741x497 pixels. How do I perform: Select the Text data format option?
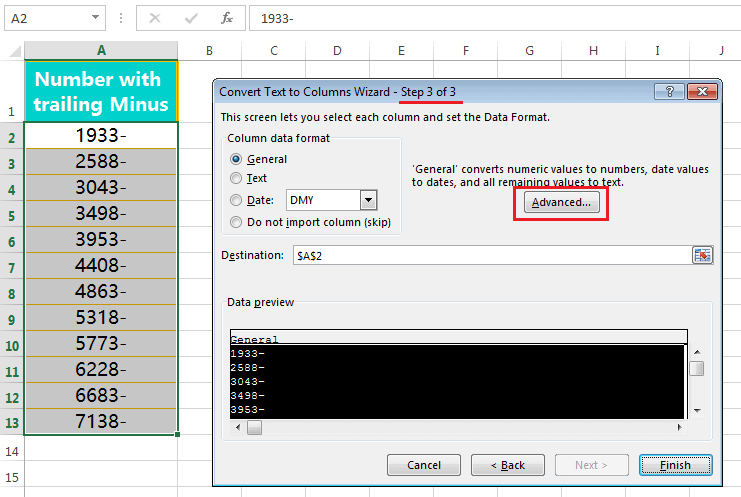click(236, 178)
